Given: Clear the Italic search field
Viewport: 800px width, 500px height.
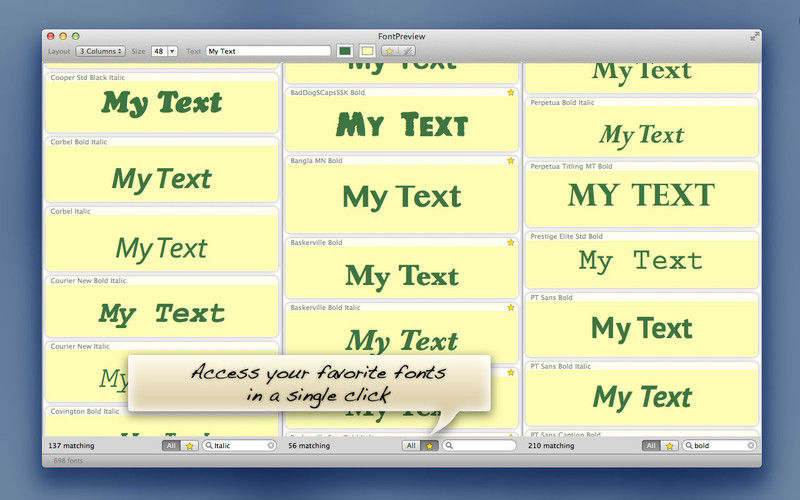Looking at the screenshot, I should click(270, 445).
